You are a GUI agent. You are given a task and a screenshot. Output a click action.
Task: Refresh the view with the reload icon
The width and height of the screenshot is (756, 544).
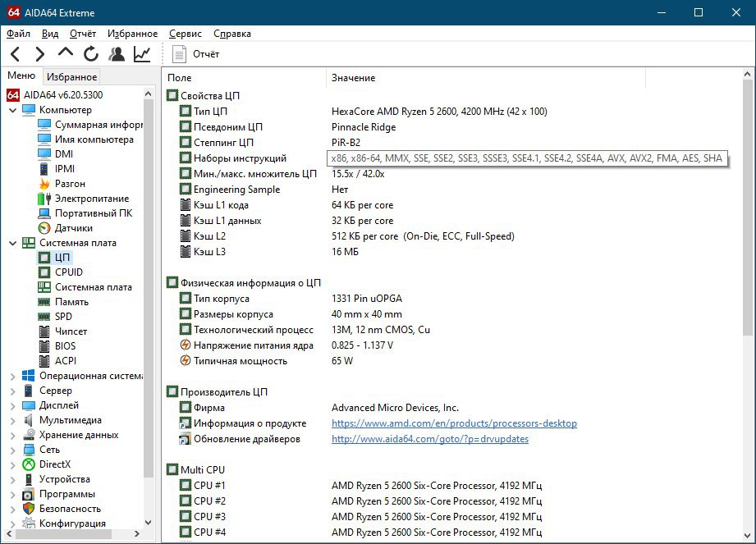tap(91, 54)
